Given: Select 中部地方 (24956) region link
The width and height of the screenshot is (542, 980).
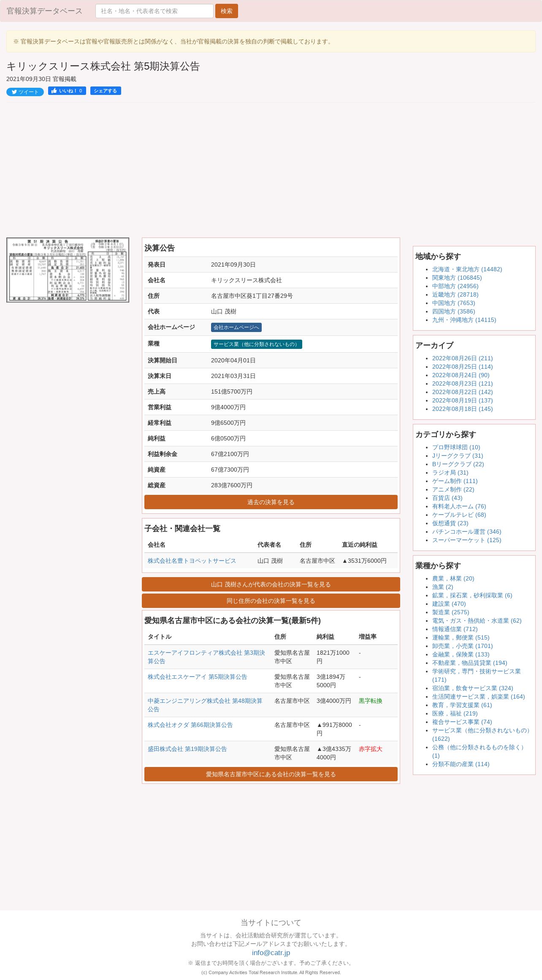Looking at the screenshot, I should click(x=455, y=286).
